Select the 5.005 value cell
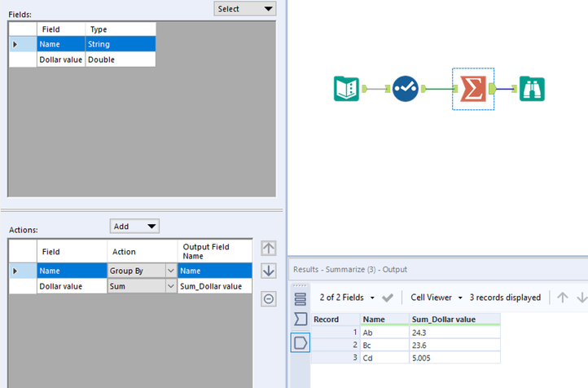This screenshot has width=588, height=388. 454,358
